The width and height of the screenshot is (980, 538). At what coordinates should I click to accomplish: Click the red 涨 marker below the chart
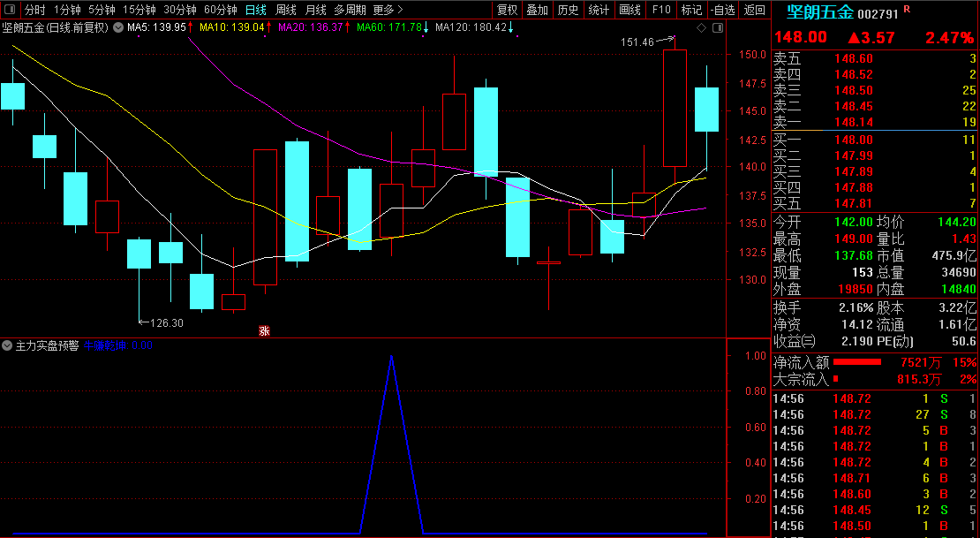(x=263, y=331)
